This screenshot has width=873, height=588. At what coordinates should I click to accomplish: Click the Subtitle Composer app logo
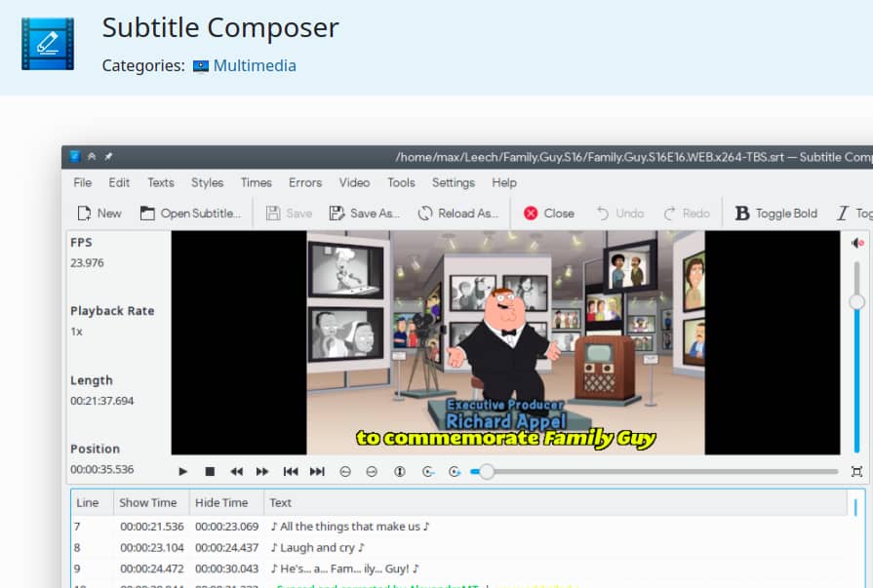(x=48, y=44)
